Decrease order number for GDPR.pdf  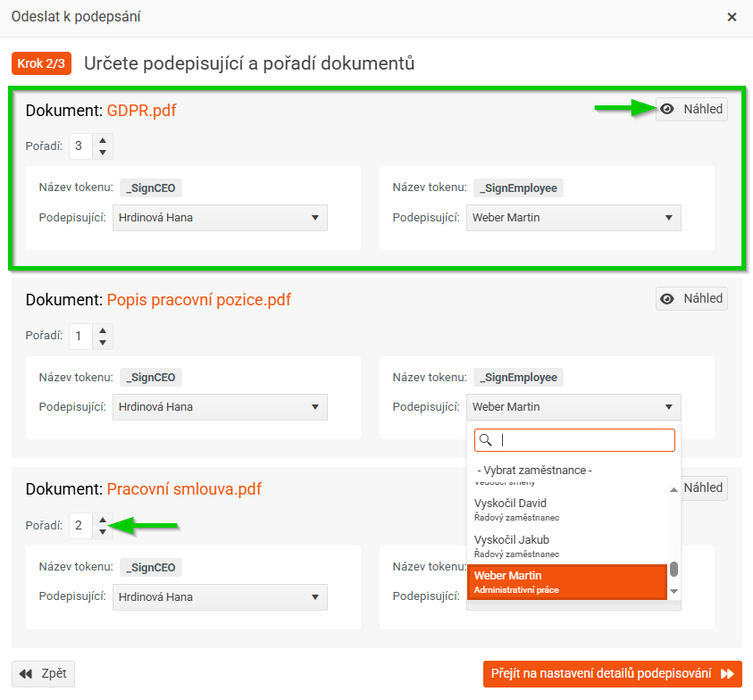tap(103, 152)
